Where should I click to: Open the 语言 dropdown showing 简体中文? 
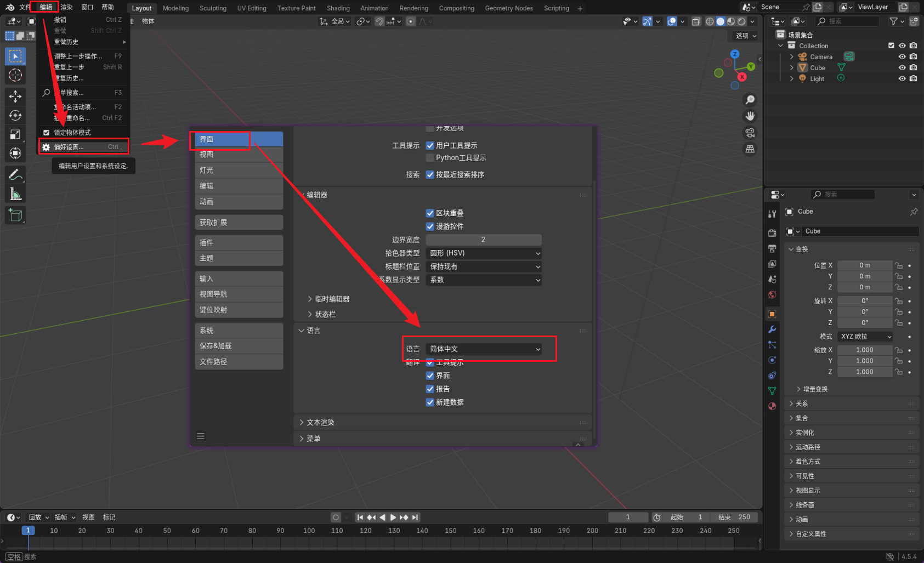484,349
